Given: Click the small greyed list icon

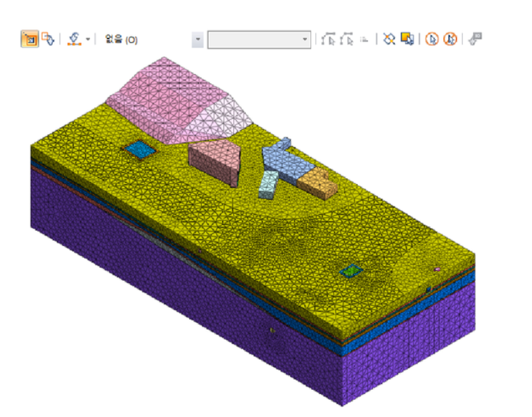Looking at the screenshot, I should (364, 40).
